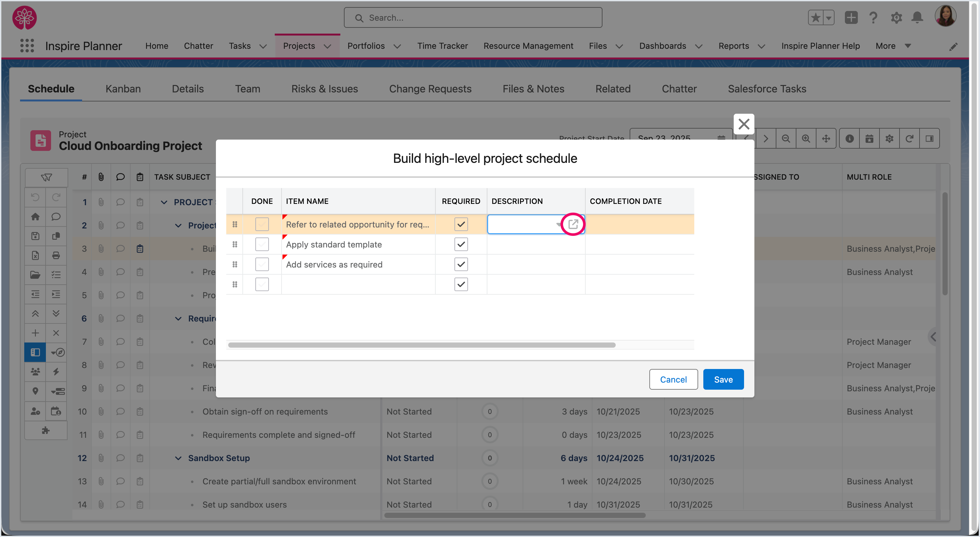The width and height of the screenshot is (980, 537).
Task: Click the Cancel button
Action: (673, 379)
